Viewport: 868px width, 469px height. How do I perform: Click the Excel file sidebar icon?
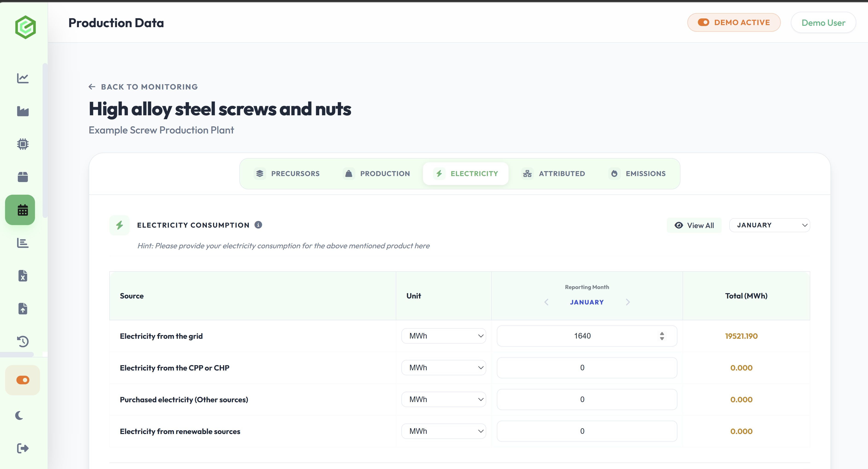pos(23,276)
